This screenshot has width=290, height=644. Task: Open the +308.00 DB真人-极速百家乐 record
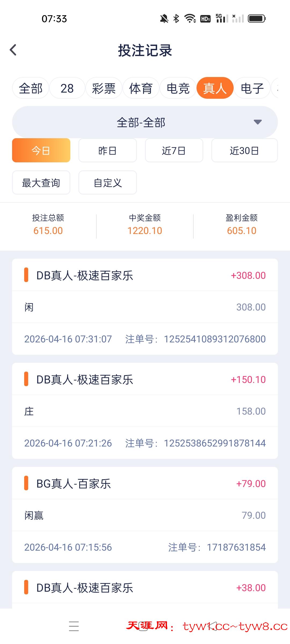pyautogui.click(x=145, y=276)
